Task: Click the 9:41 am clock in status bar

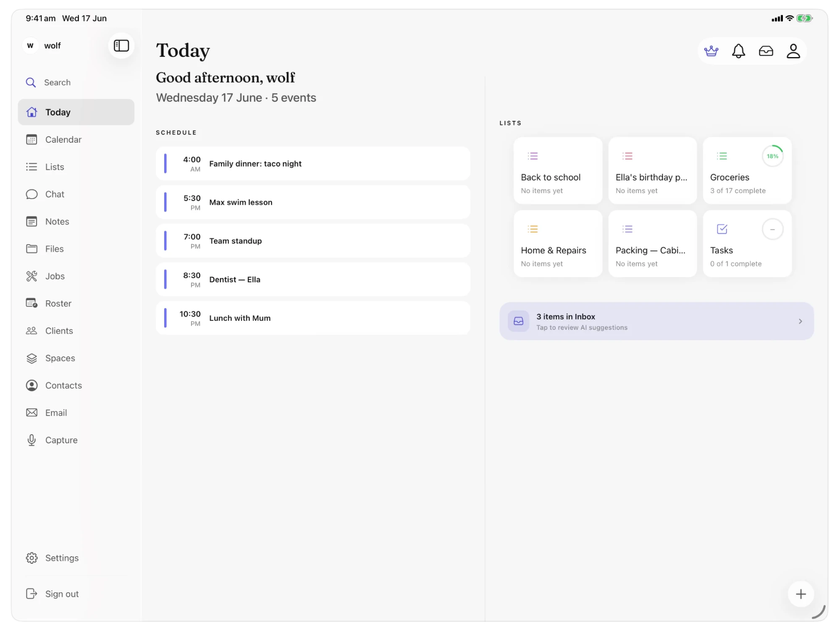Action: [41, 18]
